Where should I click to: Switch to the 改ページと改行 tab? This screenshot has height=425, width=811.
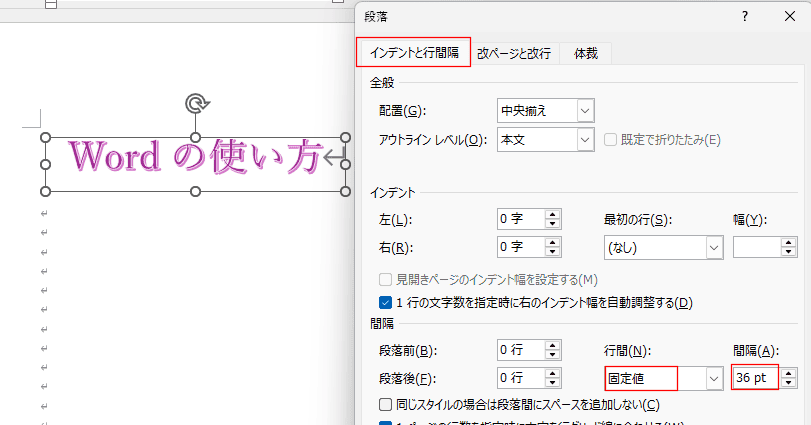point(513,53)
